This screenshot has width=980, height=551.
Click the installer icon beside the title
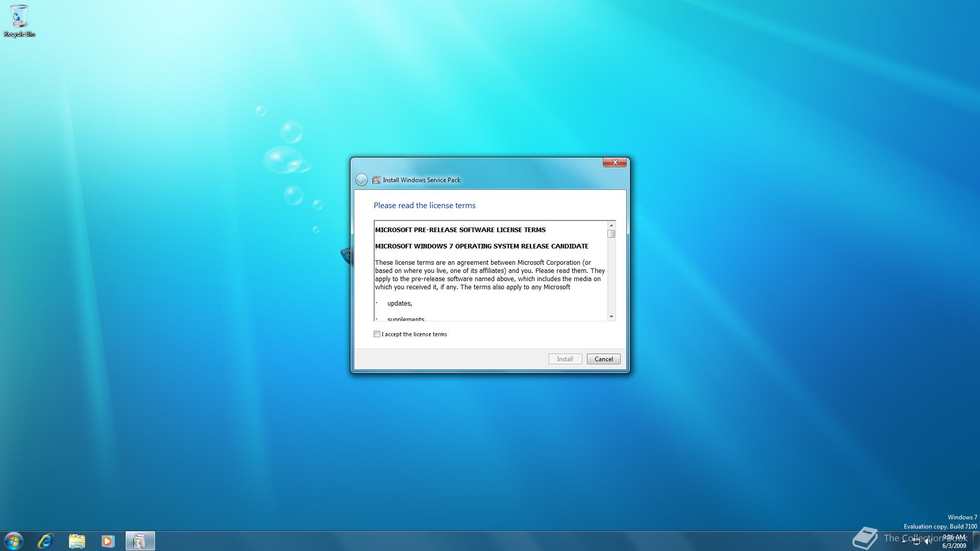coord(376,180)
